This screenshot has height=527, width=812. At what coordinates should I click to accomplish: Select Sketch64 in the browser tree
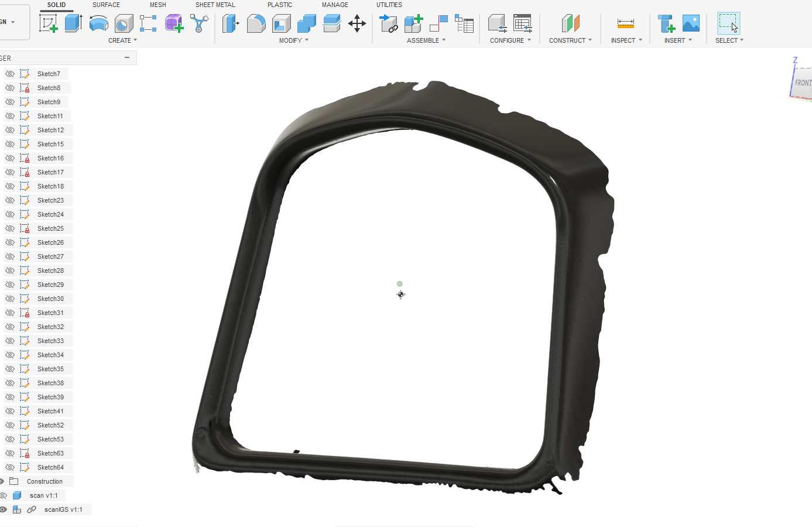tap(50, 467)
